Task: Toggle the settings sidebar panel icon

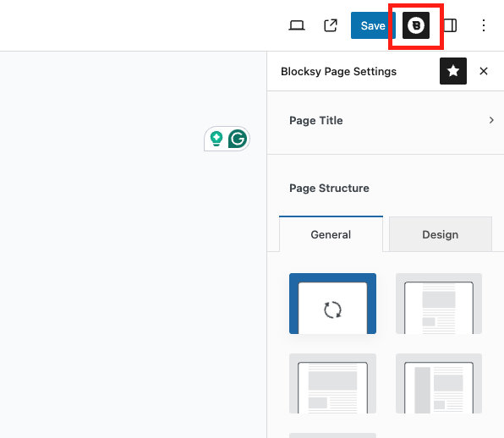Action: click(x=450, y=25)
